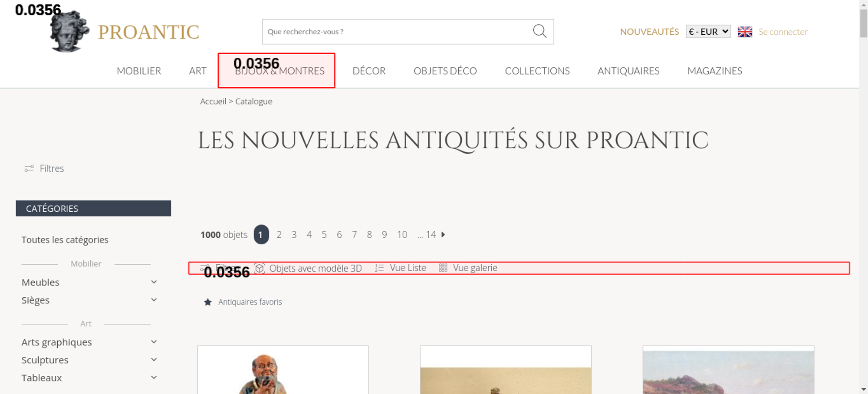Open the OBJETS DÉCO menu
The height and width of the screenshot is (394, 868).
(445, 71)
